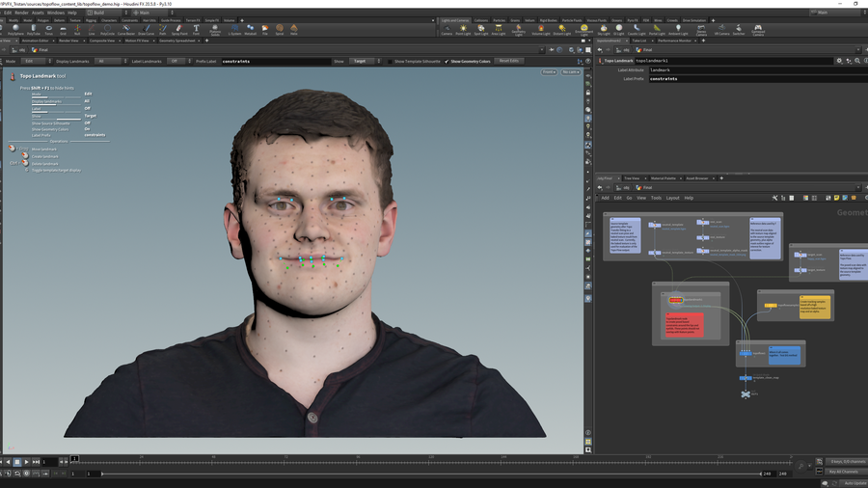Add a Spot Light from the shelf
The image size is (868, 488).
pos(481,30)
